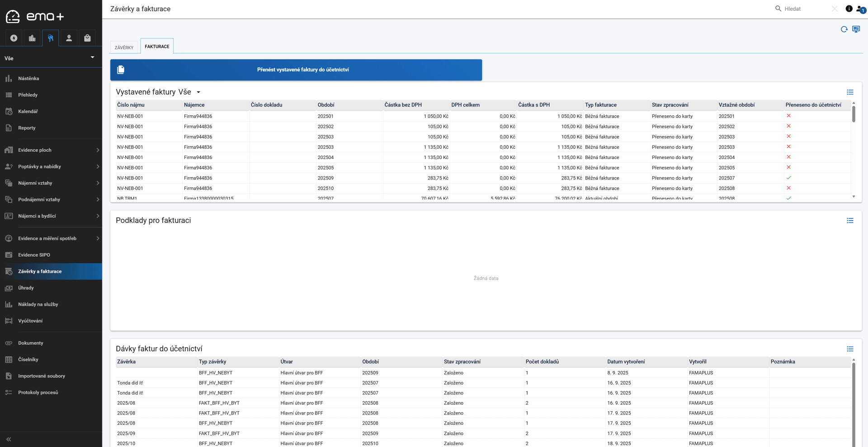Open Úhrady in the sidebar menu
Image resolution: width=868 pixels, height=447 pixels.
[26, 288]
